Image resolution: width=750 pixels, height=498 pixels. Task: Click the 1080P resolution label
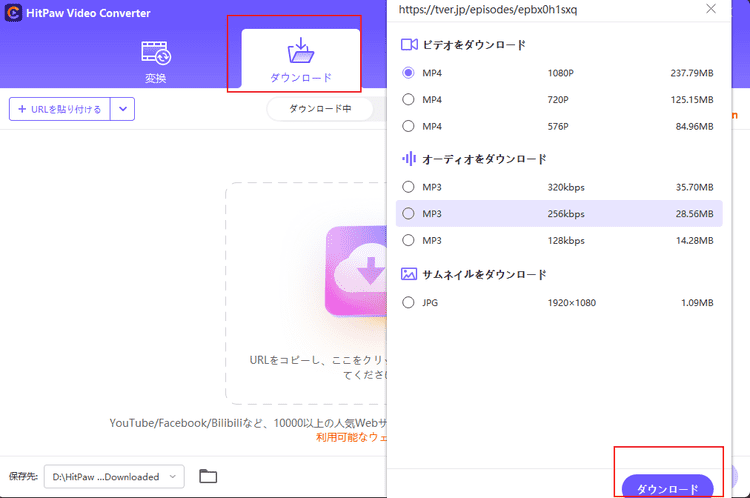561,73
